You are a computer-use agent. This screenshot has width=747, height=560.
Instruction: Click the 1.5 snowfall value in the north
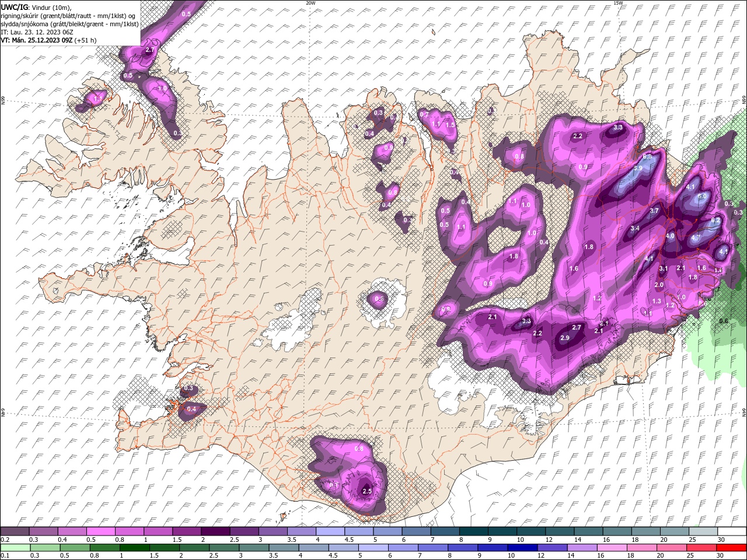pyautogui.click(x=450, y=125)
